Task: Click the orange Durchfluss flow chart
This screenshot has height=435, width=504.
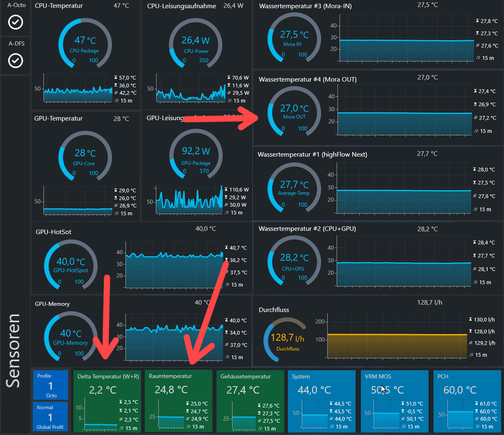Action: (x=397, y=336)
